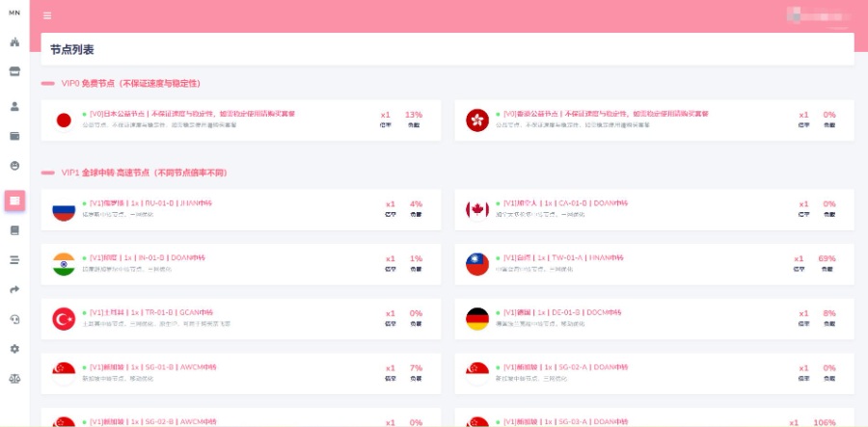Open the store icon in sidebar
Image resolution: width=868 pixels, height=427 pixels.
click(14, 71)
